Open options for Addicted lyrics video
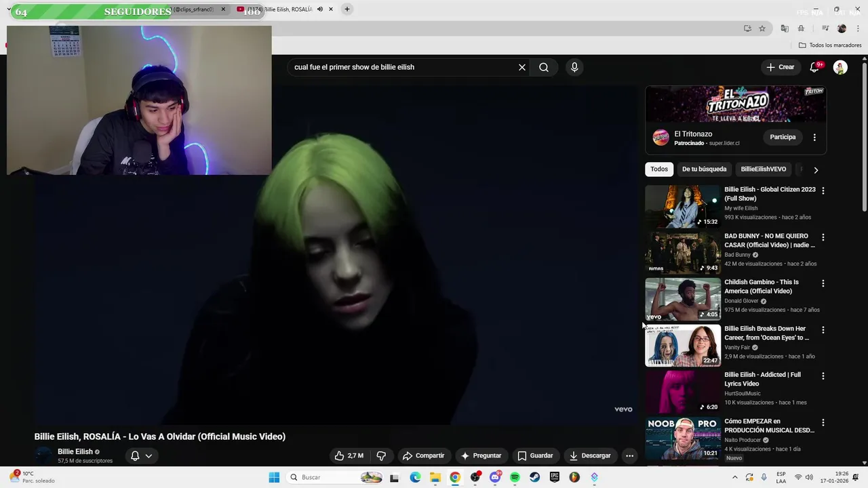Image resolution: width=868 pixels, height=488 pixels. tap(823, 376)
